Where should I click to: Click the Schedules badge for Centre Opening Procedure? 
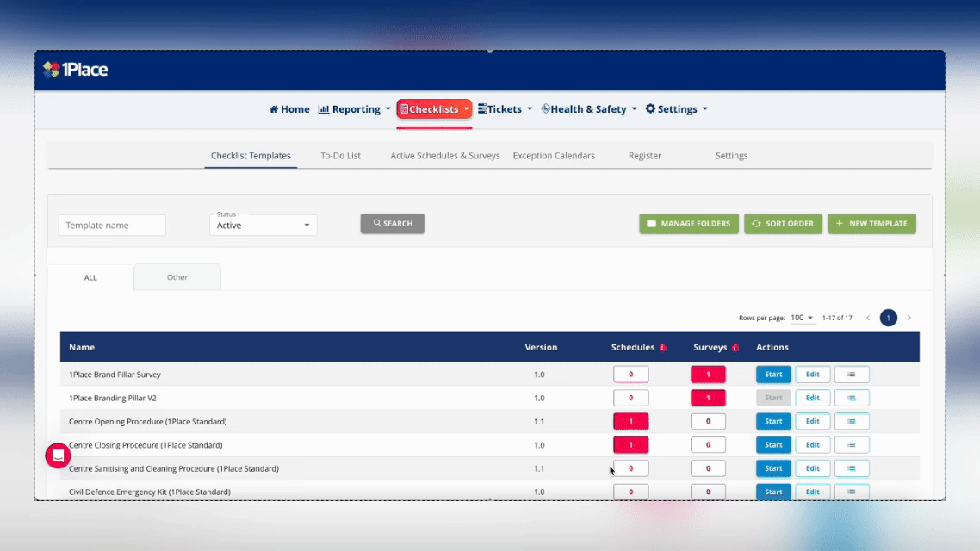(x=631, y=421)
